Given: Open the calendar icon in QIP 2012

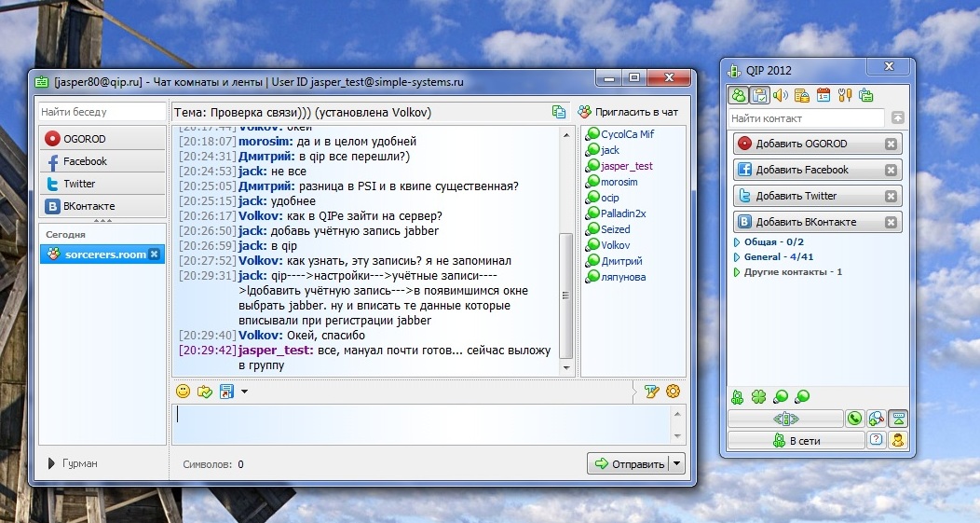Looking at the screenshot, I should point(823,95).
